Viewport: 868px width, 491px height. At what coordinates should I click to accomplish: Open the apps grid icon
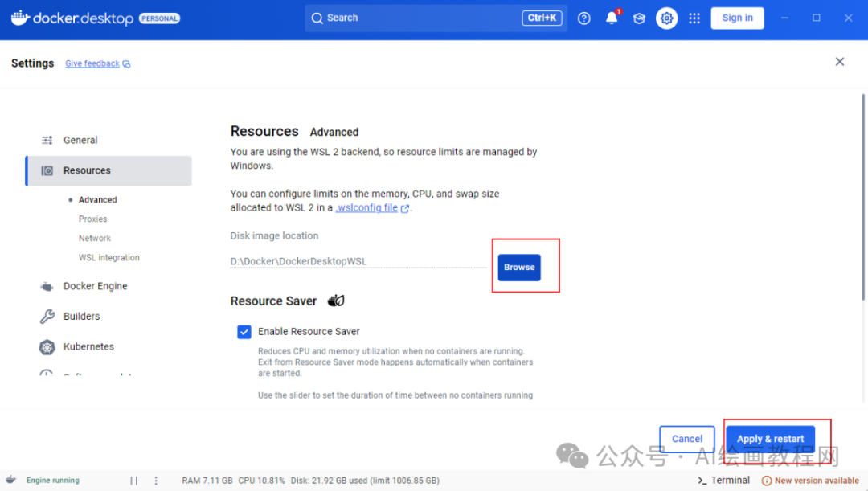(694, 18)
